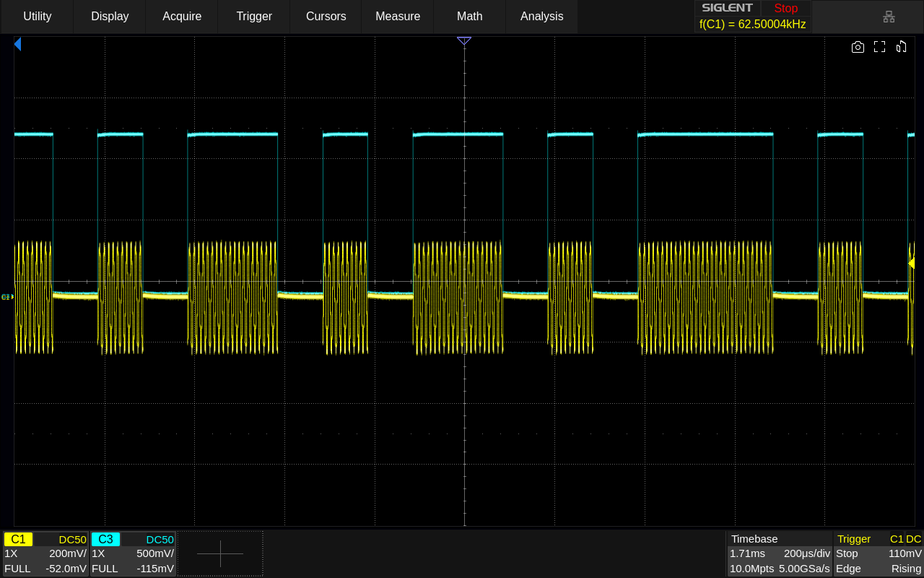The width and height of the screenshot is (924, 578).
Task: Click the 110mV trigger level value
Action: click(x=905, y=553)
